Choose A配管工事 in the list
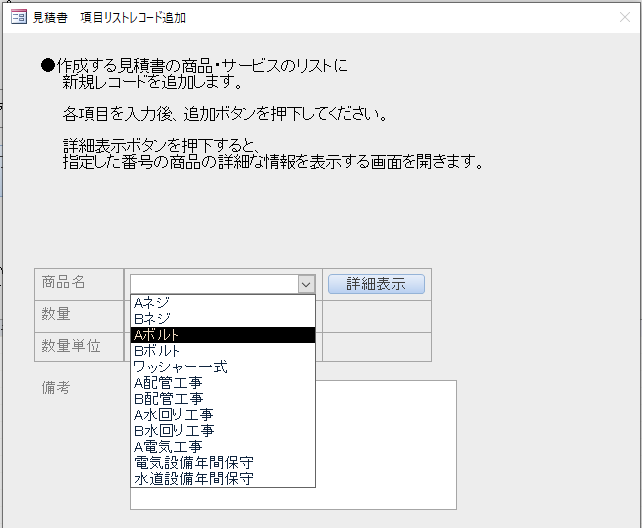The width and height of the screenshot is (642, 528). click(222, 383)
